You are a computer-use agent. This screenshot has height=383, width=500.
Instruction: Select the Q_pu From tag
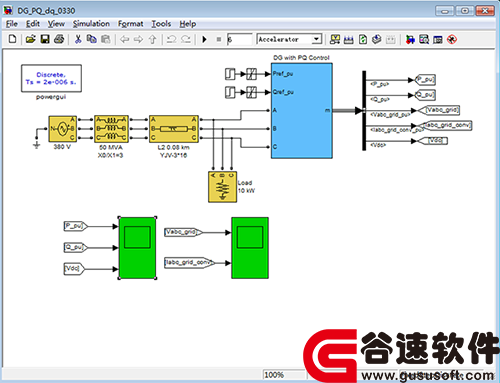pyautogui.click(x=76, y=247)
